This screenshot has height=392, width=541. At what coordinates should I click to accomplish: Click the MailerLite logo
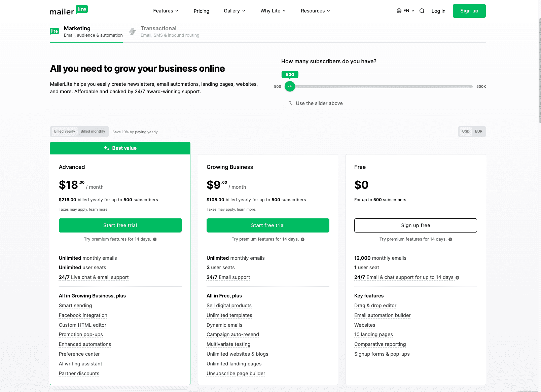click(x=69, y=10)
